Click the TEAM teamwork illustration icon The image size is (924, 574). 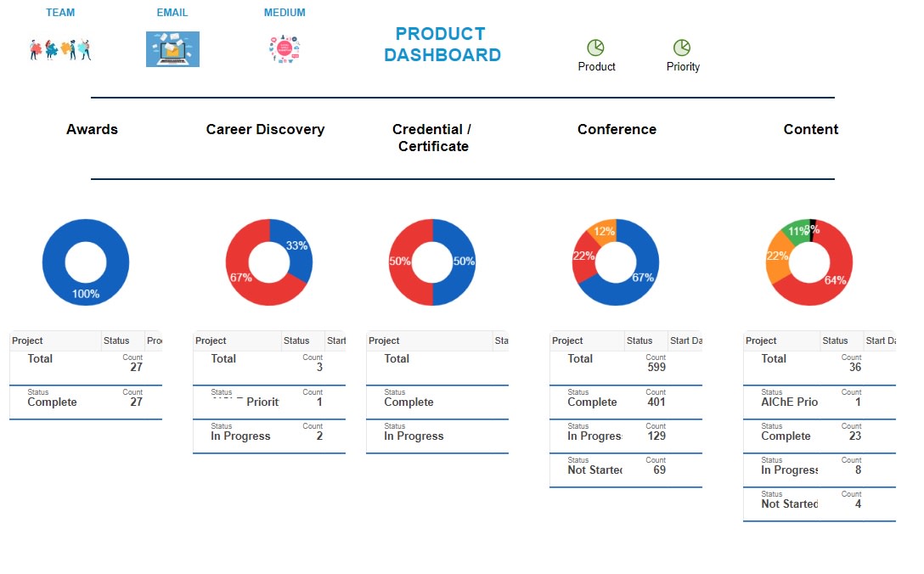(x=59, y=49)
